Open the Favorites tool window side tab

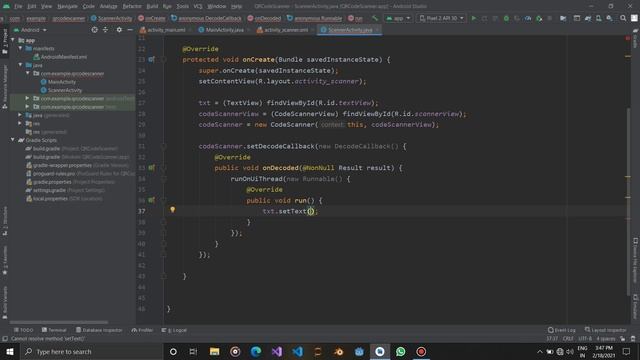[5, 260]
